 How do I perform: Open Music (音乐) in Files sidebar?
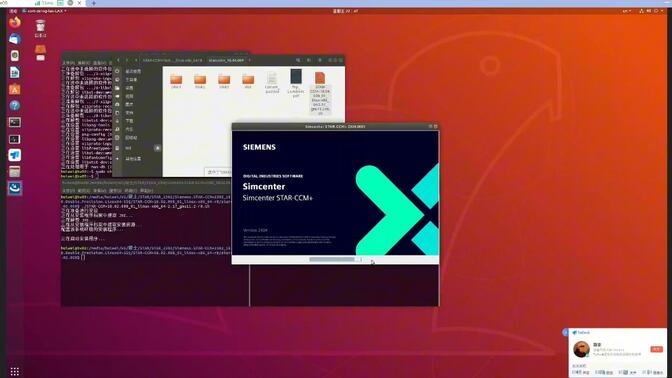(129, 129)
